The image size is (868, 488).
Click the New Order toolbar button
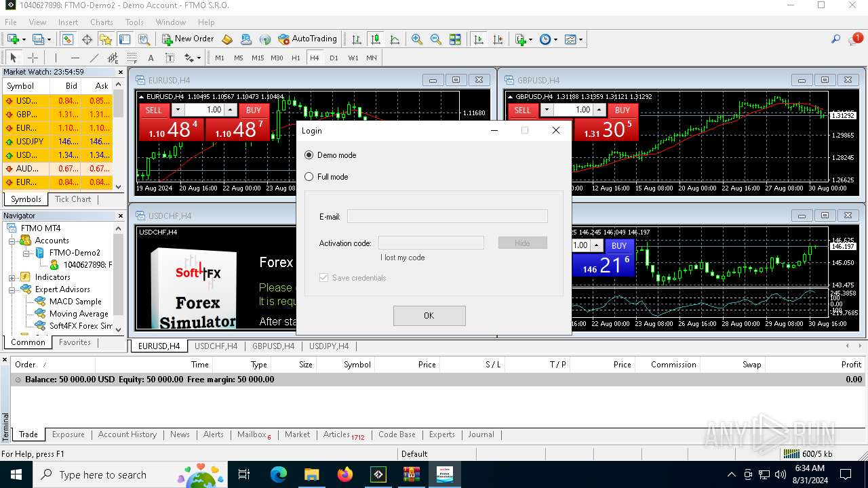(188, 39)
